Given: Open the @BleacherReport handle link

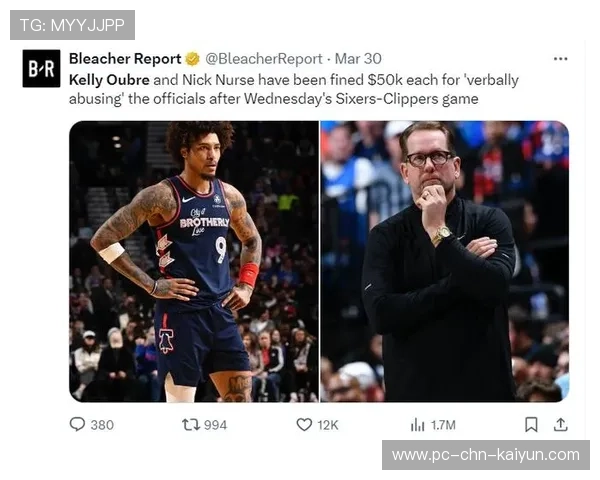Looking at the screenshot, I should [x=264, y=59].
